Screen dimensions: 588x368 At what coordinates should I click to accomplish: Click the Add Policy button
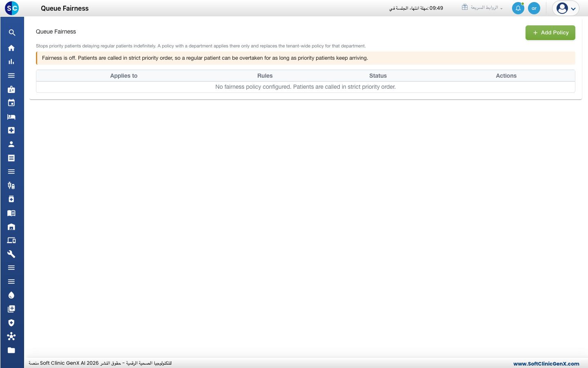click(x=550, y=33)
